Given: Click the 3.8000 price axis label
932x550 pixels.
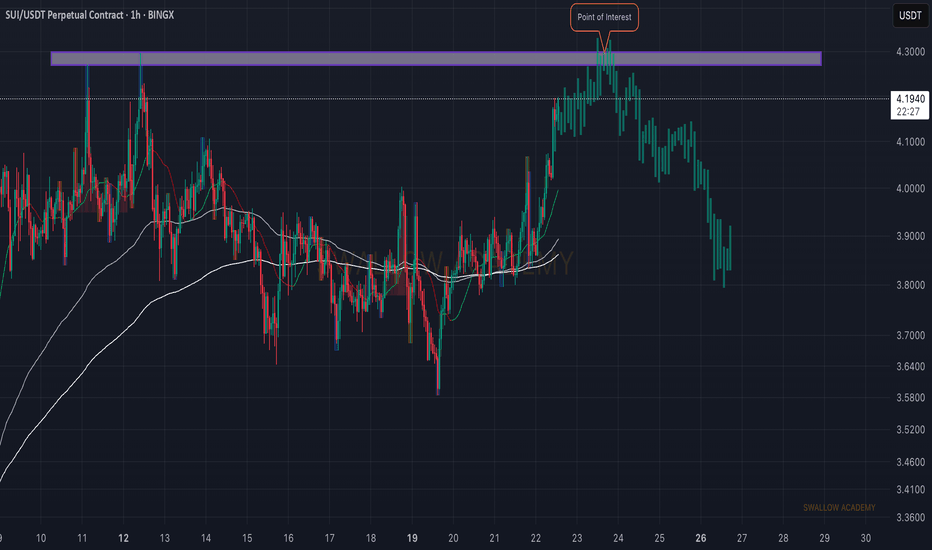Looking at the screenshot, I should coord(910,285).
